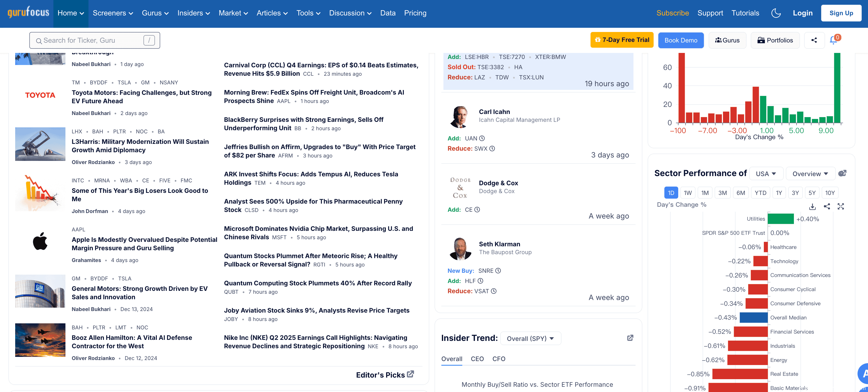Expand the sector performance chart fullscreen
Viewport: 868px width, 392px height.
click(x=841, y=206)
